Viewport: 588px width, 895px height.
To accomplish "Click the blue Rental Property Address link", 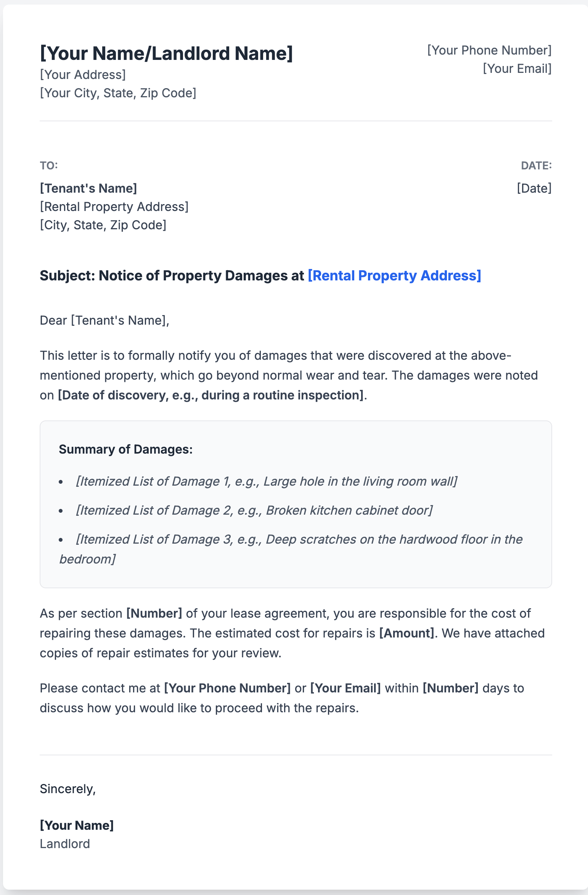I will click(x=394, y=275).
